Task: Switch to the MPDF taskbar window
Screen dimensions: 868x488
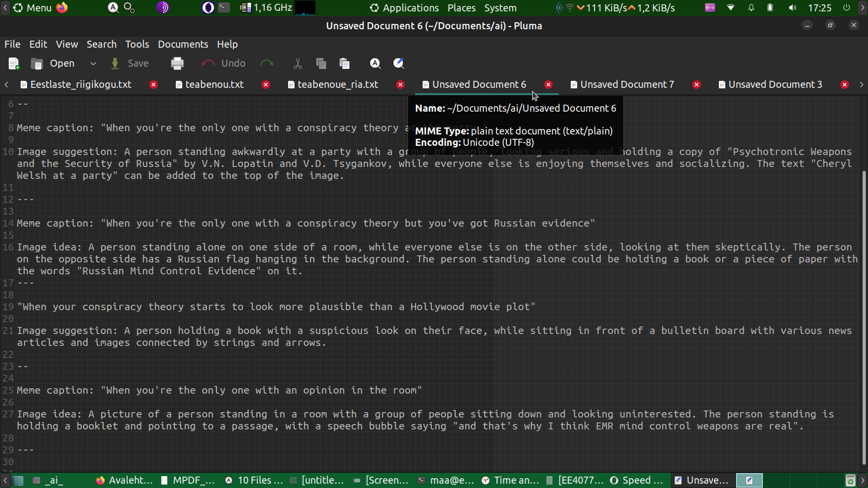Action: pos(188,480)
